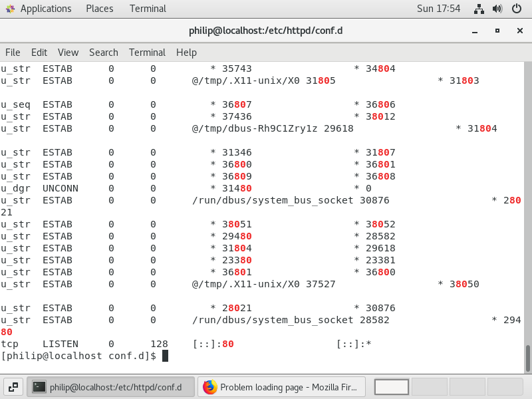Open the Places menu

[x=99, y=9]
